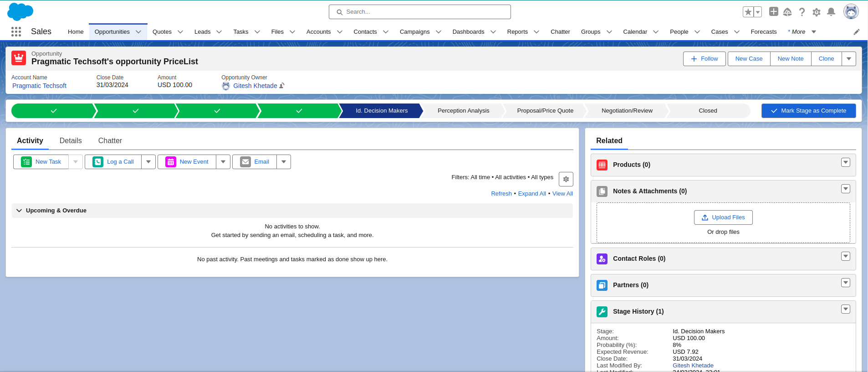Open the Pragmatic Techsoft account link
Image resolution: width=868 pixels, height=372 pixels.
coord(40,86)
